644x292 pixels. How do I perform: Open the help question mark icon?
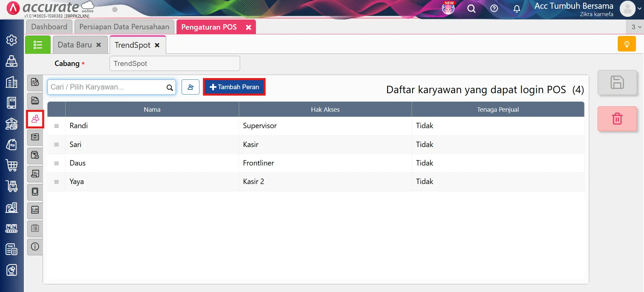click(494, 9)
